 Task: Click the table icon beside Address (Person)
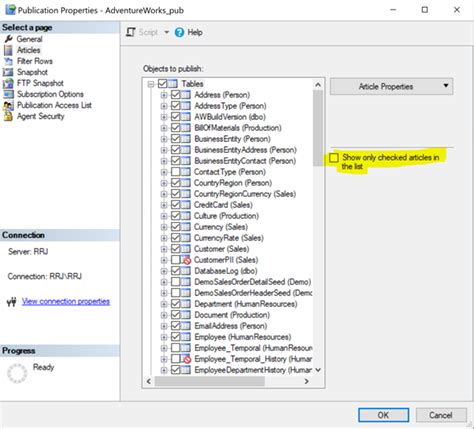[186, 95]
